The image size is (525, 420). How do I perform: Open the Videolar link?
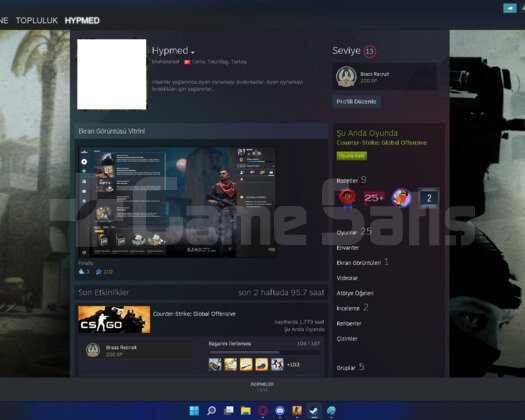(x=347, y=278)
